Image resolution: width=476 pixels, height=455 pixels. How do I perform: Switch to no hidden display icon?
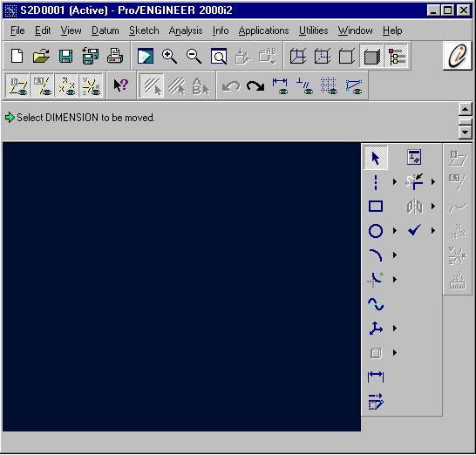[x=347, y=56]
